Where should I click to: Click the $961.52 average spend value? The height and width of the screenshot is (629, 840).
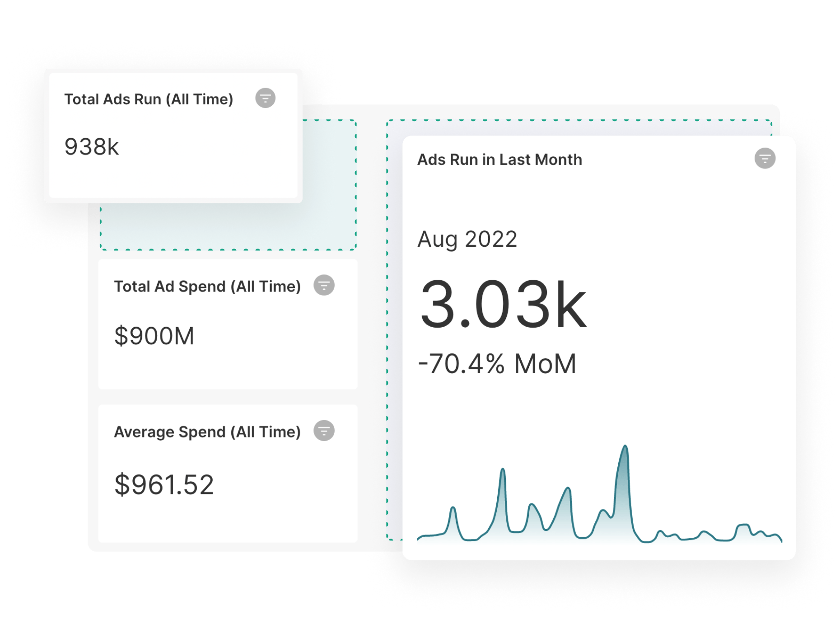164,485
